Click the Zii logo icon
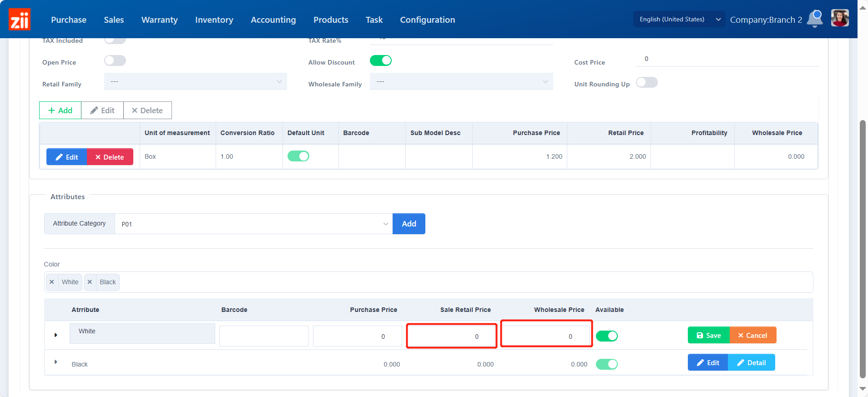This screenshot has width=868, height=397. 20,20
